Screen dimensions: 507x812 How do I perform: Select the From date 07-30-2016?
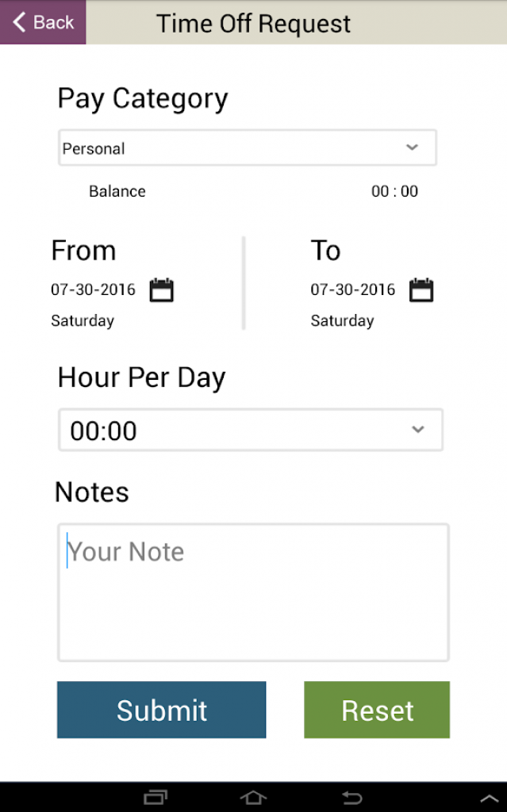93,290
